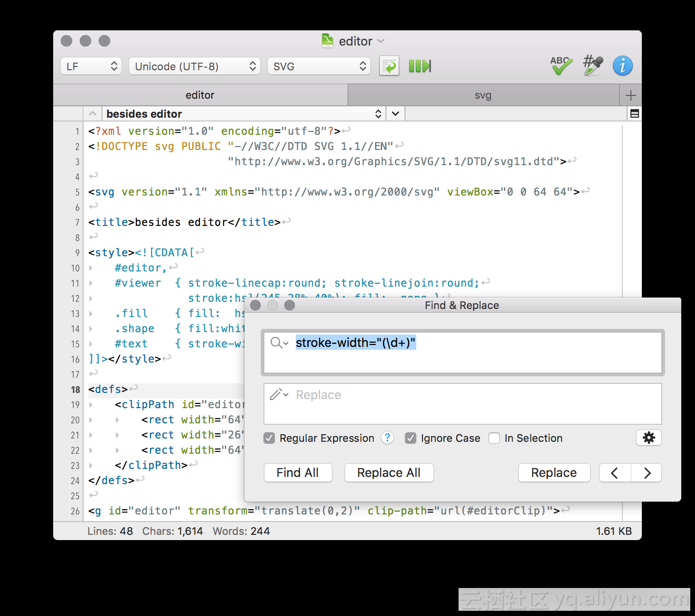This screenshot has width=695, height=616.
Task: Jump to previous outline item up arrow
Action: pyautogui.click(x=93, y=113)
